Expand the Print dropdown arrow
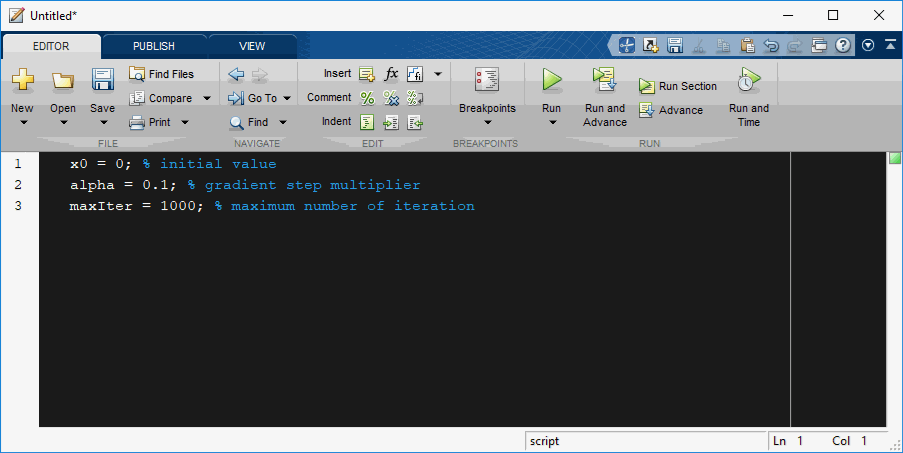The width and height of the screenshot is (903, 453). pyautogui.click(x=185, y=122)
